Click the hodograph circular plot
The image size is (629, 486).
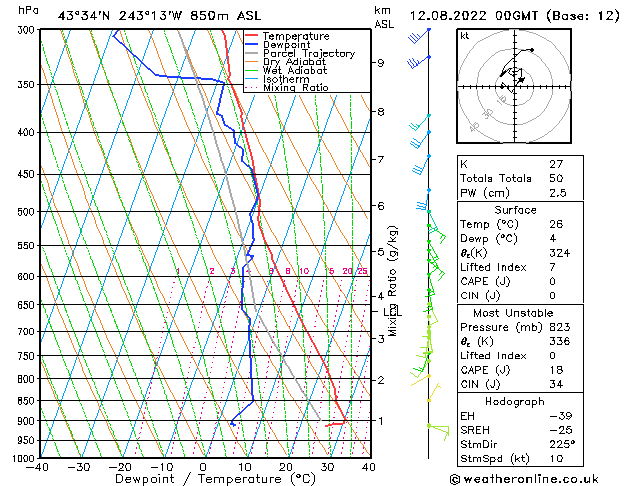(514, 86)
